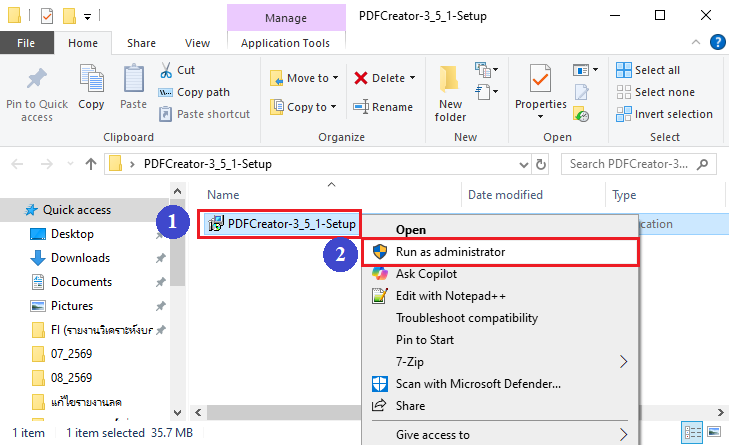Open the Easy access dropdown icon

click(x=486, y=92)
